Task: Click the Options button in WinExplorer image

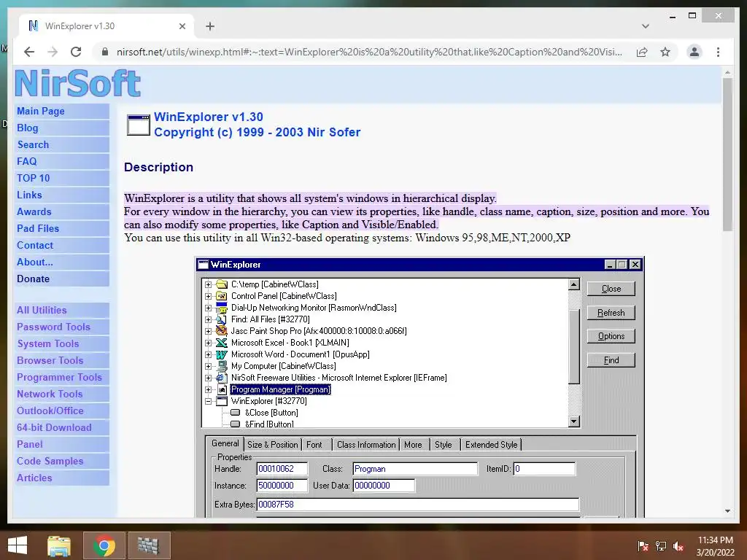Action: coord(611,336)
